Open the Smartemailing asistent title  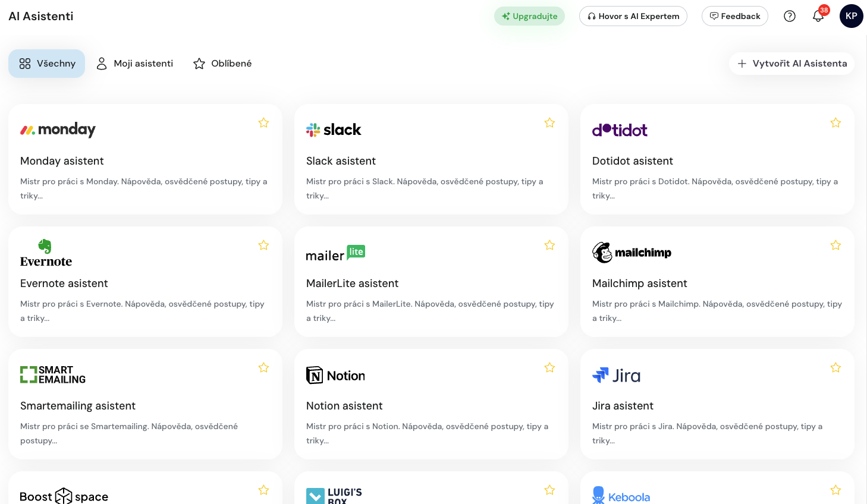pyautogui.click(x=78, y=406)
